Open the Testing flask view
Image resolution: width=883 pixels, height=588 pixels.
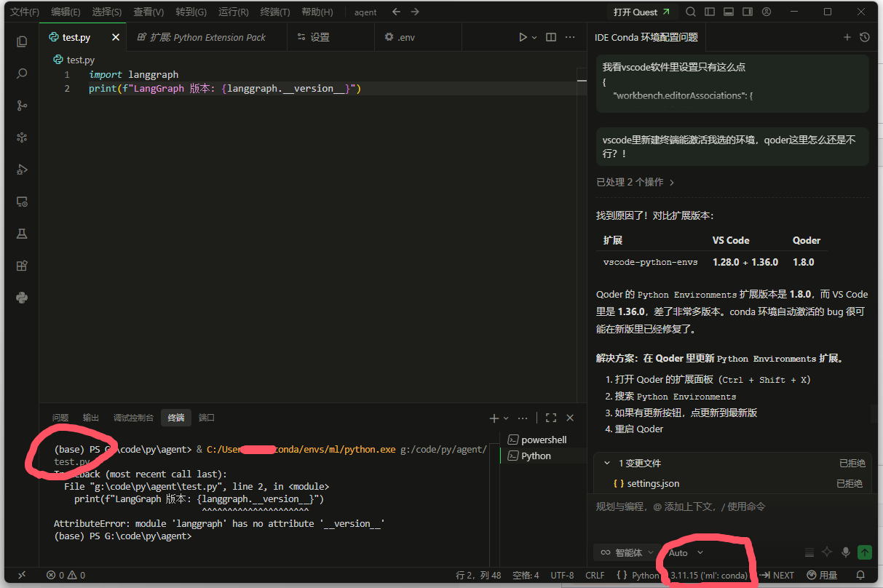click(x=22, y=234)
